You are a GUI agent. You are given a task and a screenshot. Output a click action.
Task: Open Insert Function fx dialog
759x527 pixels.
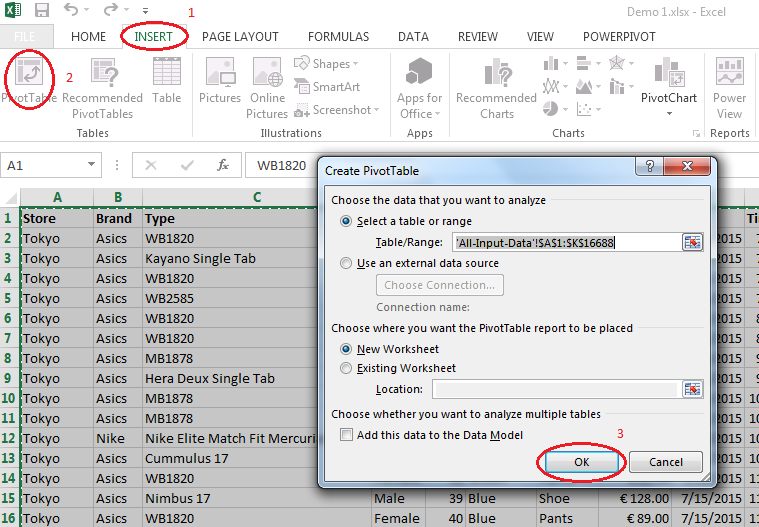(x=223, y=166)
